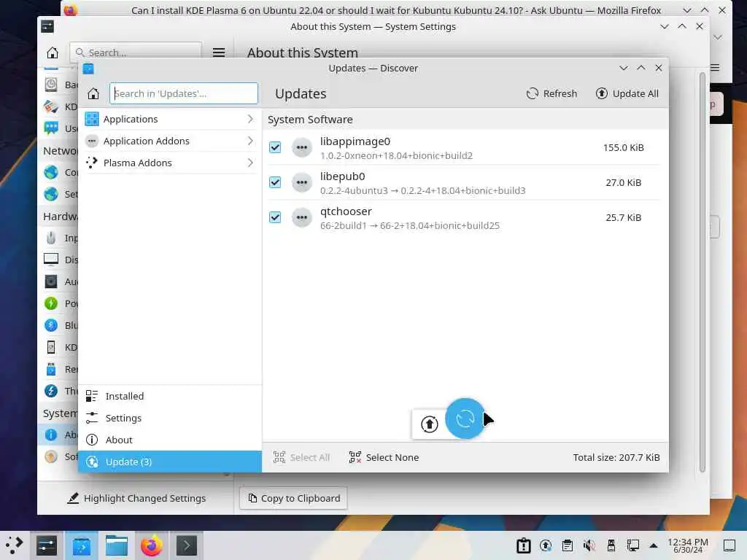Click the 155.0 KiB size value
This screenshot has height=560, width=747.
[623, 147]
